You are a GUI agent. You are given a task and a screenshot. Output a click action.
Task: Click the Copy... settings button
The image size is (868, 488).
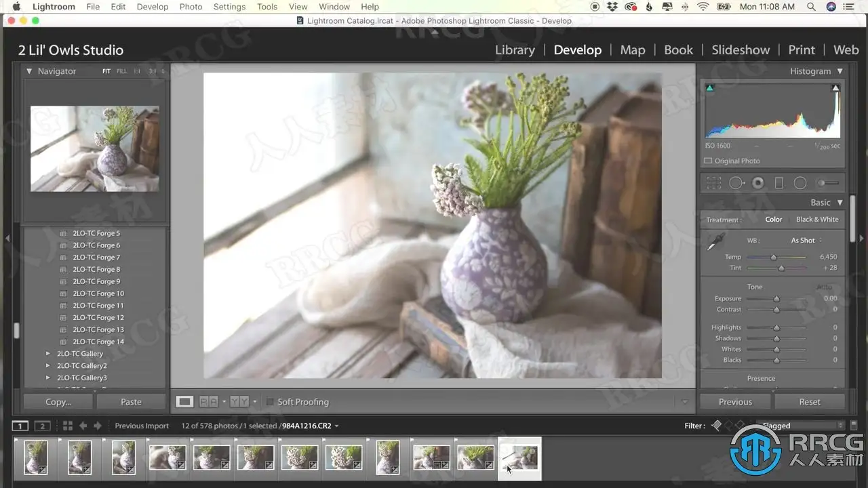pos(58,402)
